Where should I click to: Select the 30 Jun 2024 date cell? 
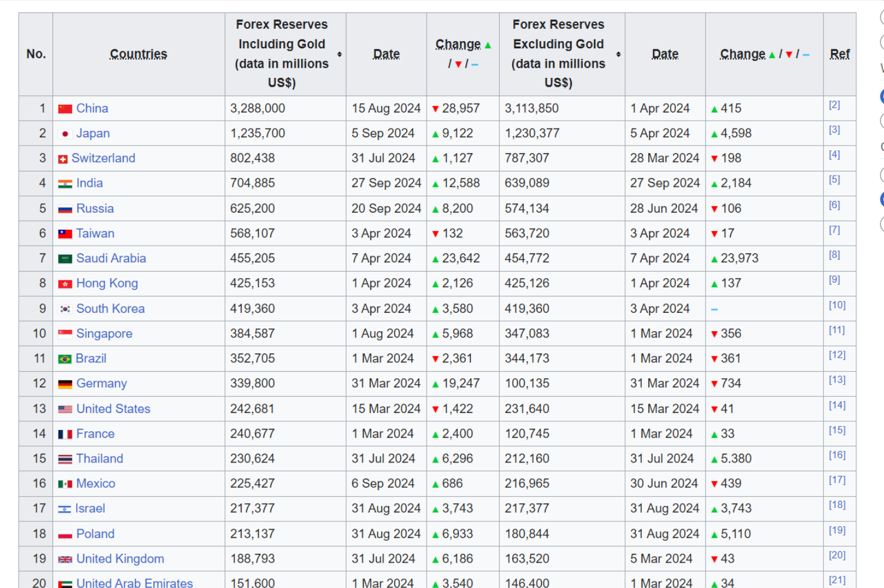coord(665,484)
